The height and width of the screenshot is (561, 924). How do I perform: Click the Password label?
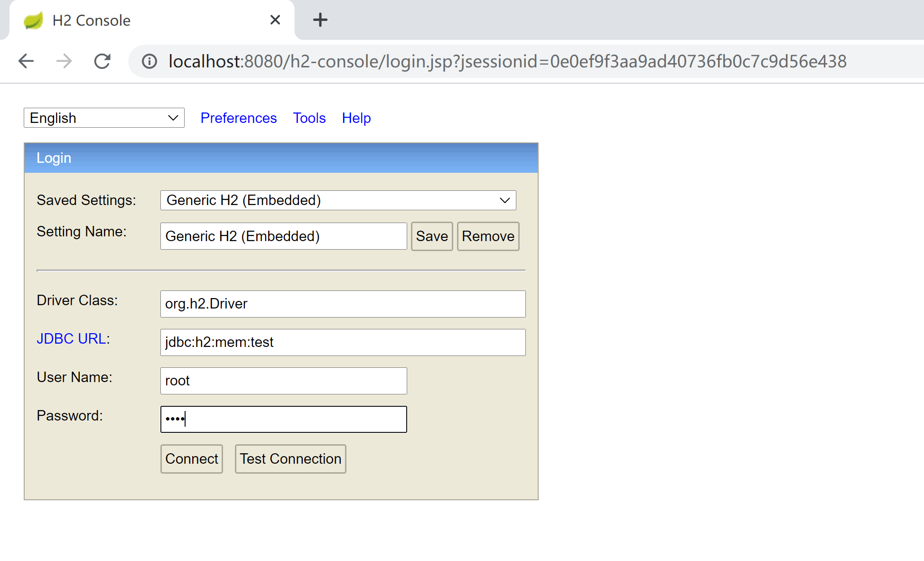pyautogui.click(x=70, y=415)
